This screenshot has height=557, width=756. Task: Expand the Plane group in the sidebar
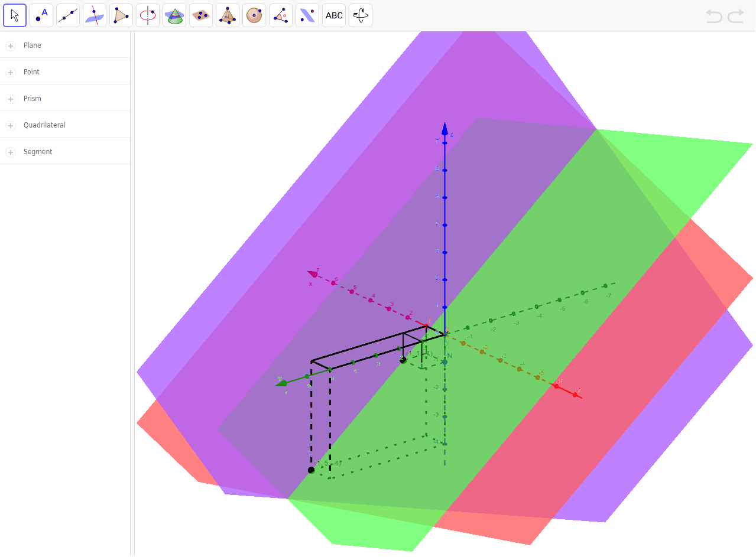point(9,45)
